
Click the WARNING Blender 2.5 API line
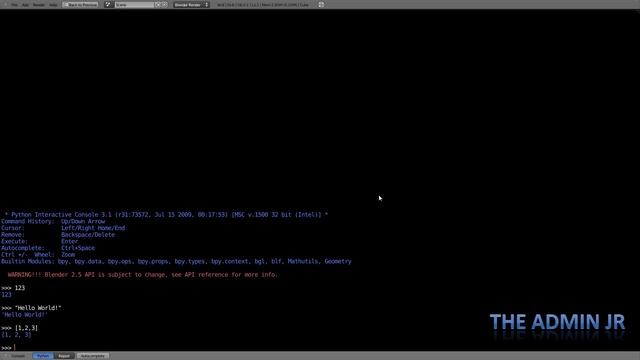(142, 275)
